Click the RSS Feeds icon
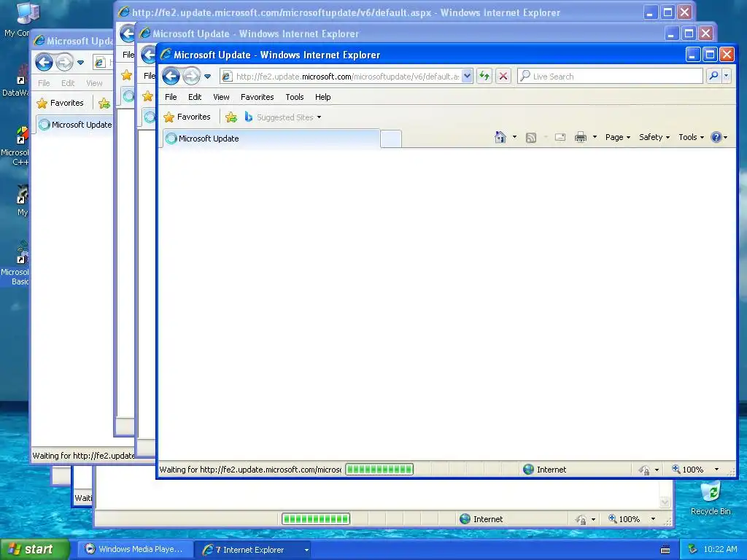This screenshot has width=747, height=560. coord(531,138)
